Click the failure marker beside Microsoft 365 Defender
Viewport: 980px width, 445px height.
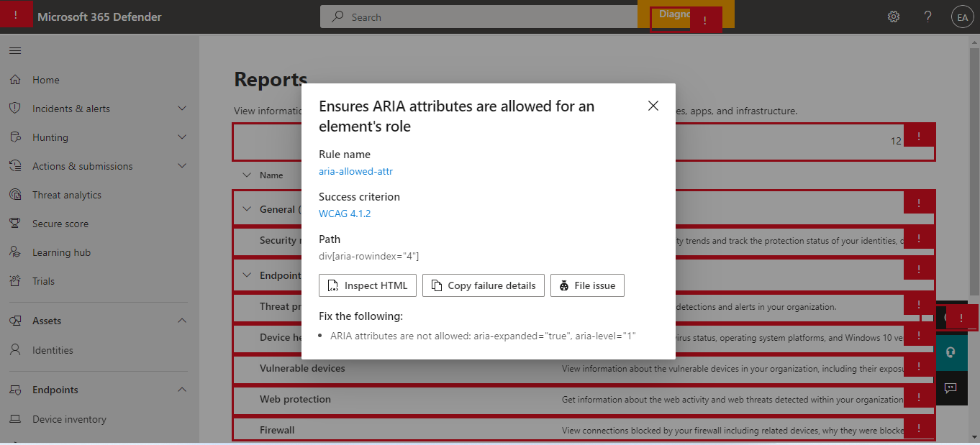16,14
